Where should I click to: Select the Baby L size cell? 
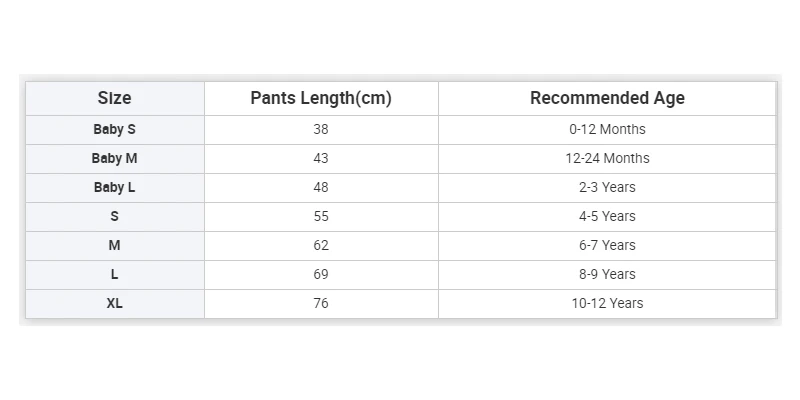[115, 187]
